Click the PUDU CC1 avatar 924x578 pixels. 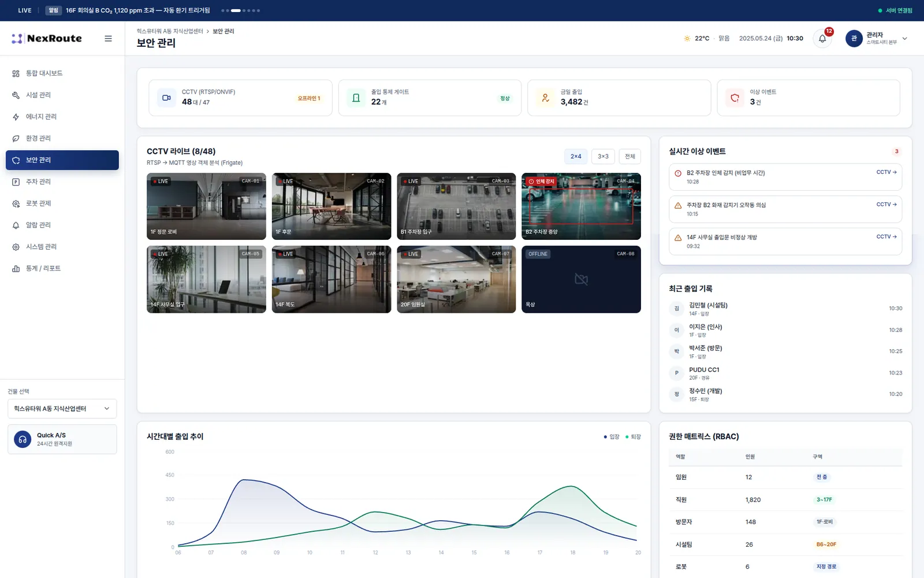(x=677, y=373)
